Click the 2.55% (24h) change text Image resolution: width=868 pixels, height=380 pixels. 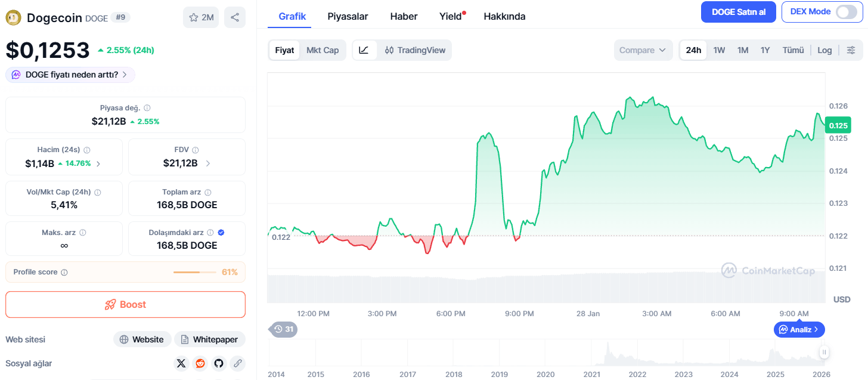click(130, 50)
